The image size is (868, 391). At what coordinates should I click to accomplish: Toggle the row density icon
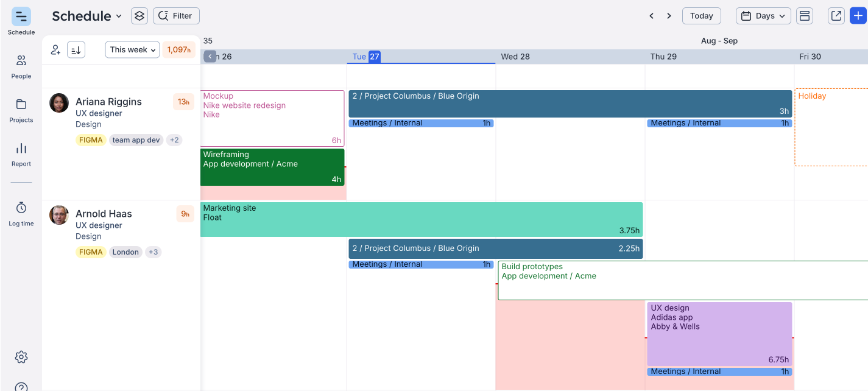click(x=805, y=16)
